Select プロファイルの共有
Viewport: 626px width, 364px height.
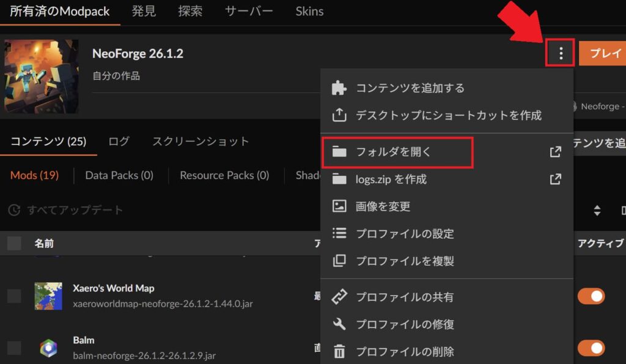tap(447, 297)
